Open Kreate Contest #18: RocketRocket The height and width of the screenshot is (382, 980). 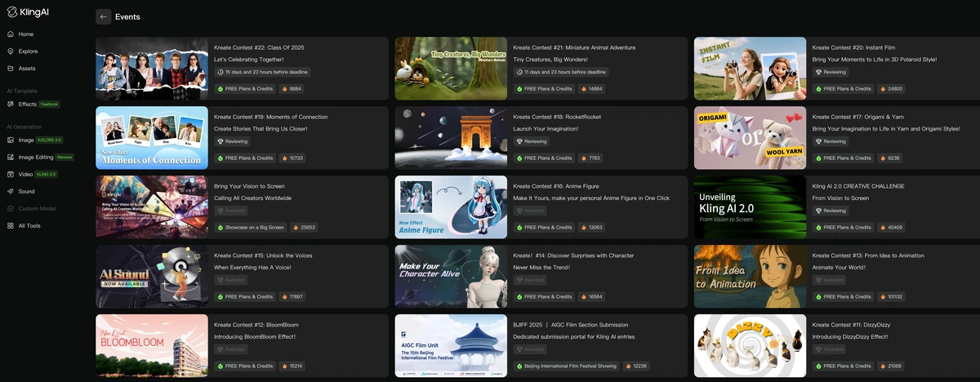click(x=557, y=117)
